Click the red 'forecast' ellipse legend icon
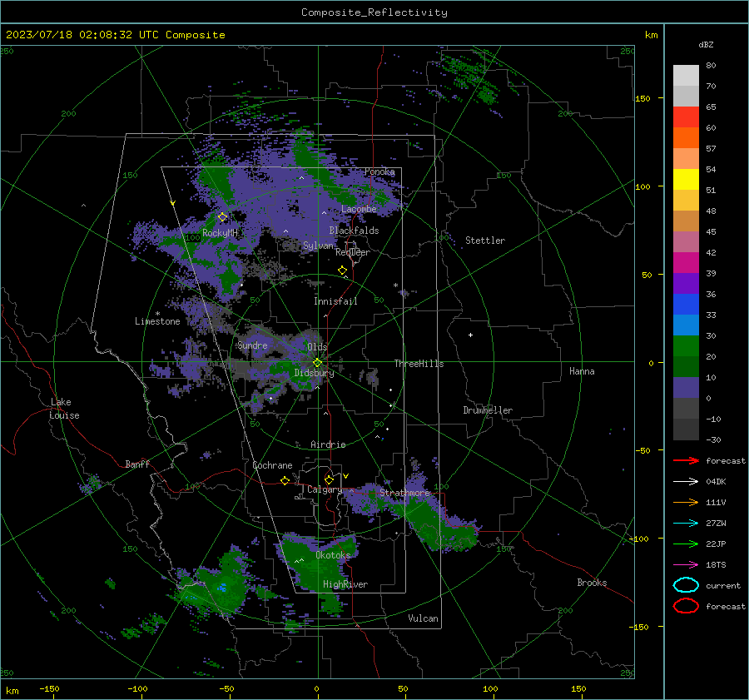Viewport: 749px width, 700px height. 686,606
